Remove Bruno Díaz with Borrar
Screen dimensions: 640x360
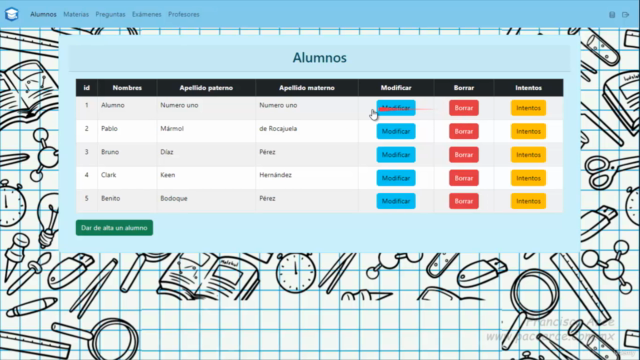coord(464,155)
